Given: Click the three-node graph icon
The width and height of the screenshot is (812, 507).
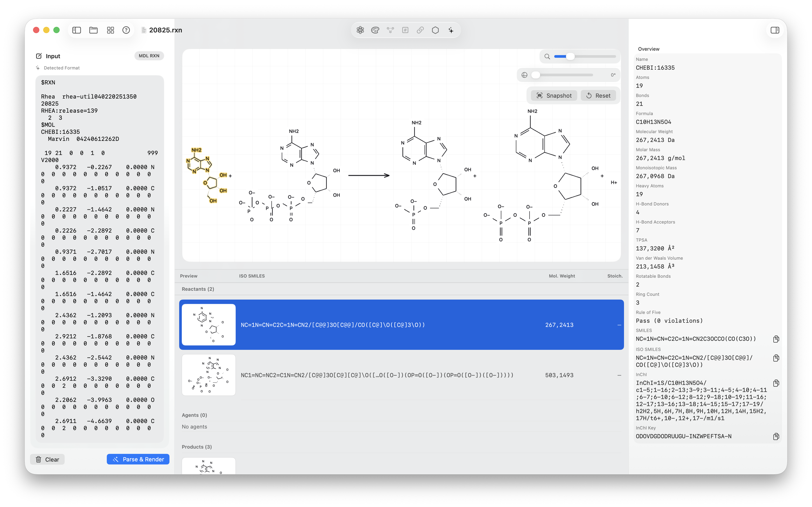Looking at the screenshot, I should [x=390, y=30].
